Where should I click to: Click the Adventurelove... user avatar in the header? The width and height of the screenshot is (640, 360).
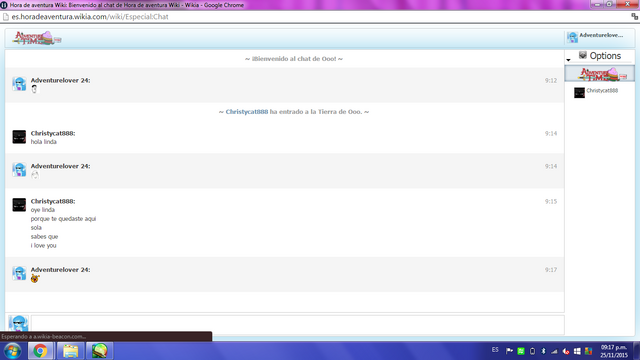tap(572, 37)
